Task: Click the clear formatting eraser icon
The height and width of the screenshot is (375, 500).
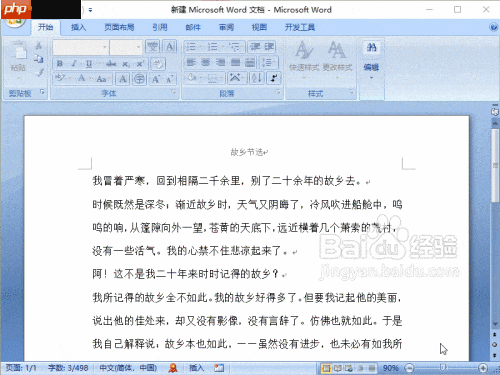Action: point(158,63)
